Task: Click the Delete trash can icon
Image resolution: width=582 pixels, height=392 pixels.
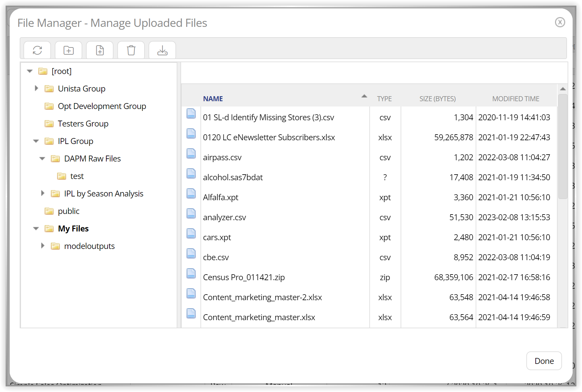Action: coord(131,50)
